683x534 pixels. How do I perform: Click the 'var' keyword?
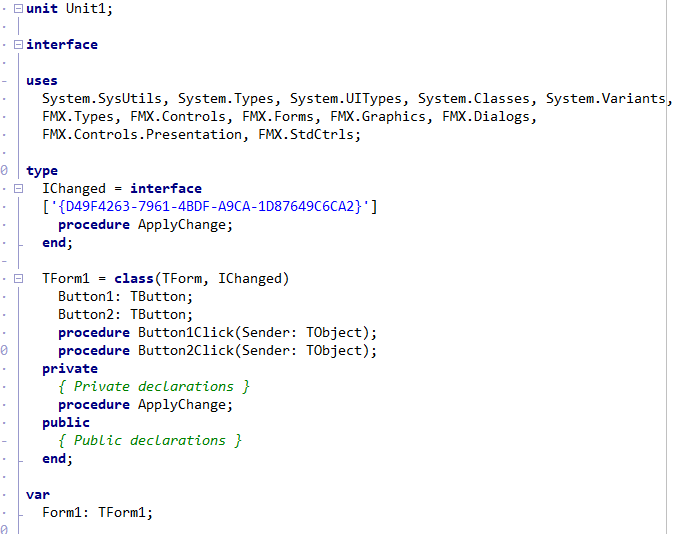coord(38,495)
